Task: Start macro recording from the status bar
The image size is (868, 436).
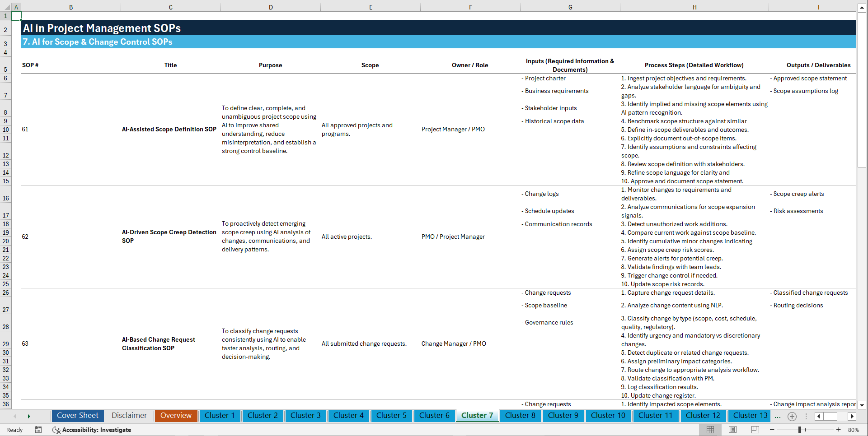Action: click(x=38, y=430)
